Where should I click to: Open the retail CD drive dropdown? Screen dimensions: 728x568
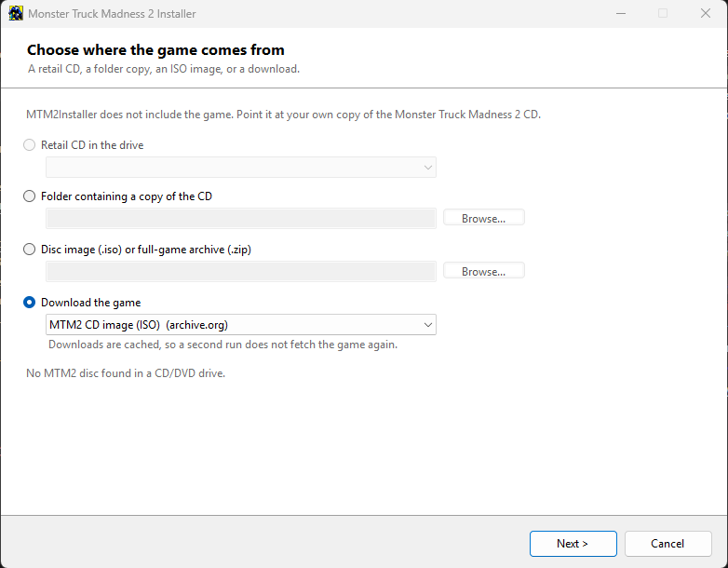point(241,168)
